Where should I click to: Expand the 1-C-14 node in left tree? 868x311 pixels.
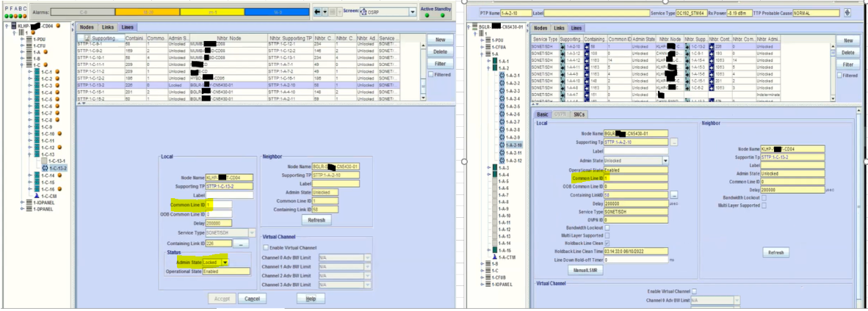[29, 175]
